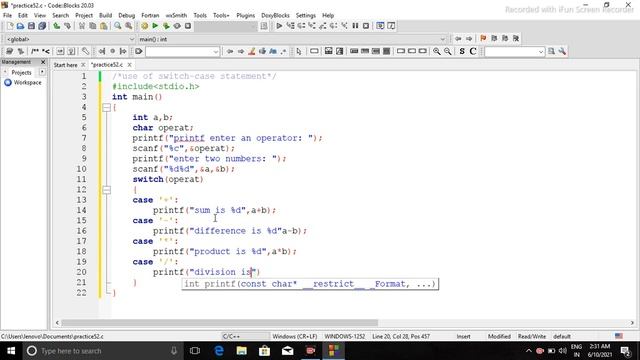Open the Projects tab list arrow
This screenshot has height=360, width=640.
coord(42,72)
